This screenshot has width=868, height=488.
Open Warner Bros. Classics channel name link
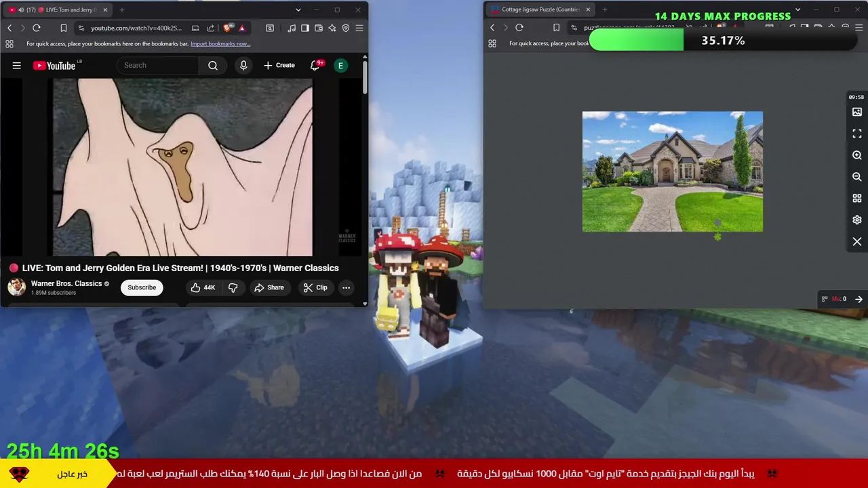[x=66, y=283]
